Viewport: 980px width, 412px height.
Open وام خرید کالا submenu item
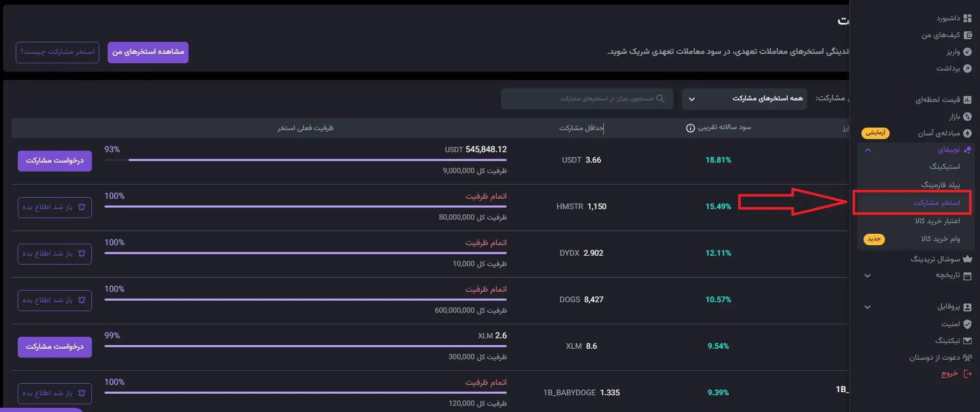click(940, 239)
